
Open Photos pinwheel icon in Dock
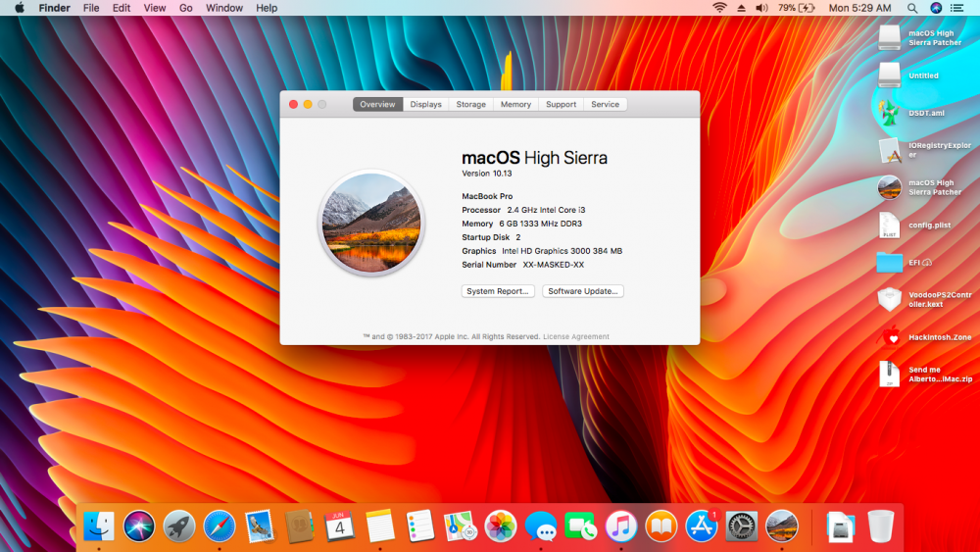[x=500, y=526]
